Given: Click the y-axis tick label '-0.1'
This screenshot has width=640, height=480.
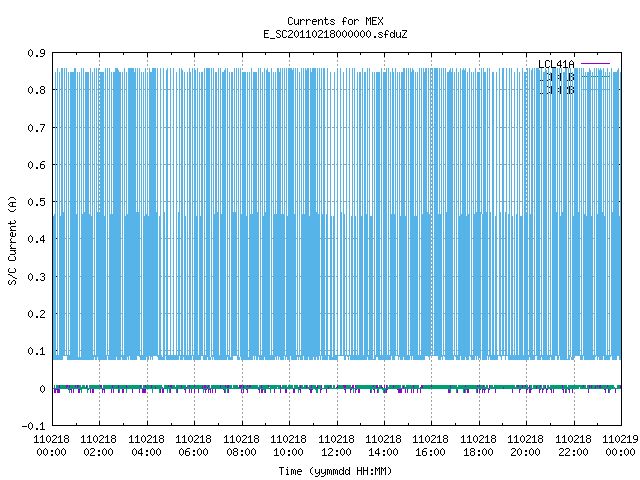Looking at the screenshot, I should [33, 426].
